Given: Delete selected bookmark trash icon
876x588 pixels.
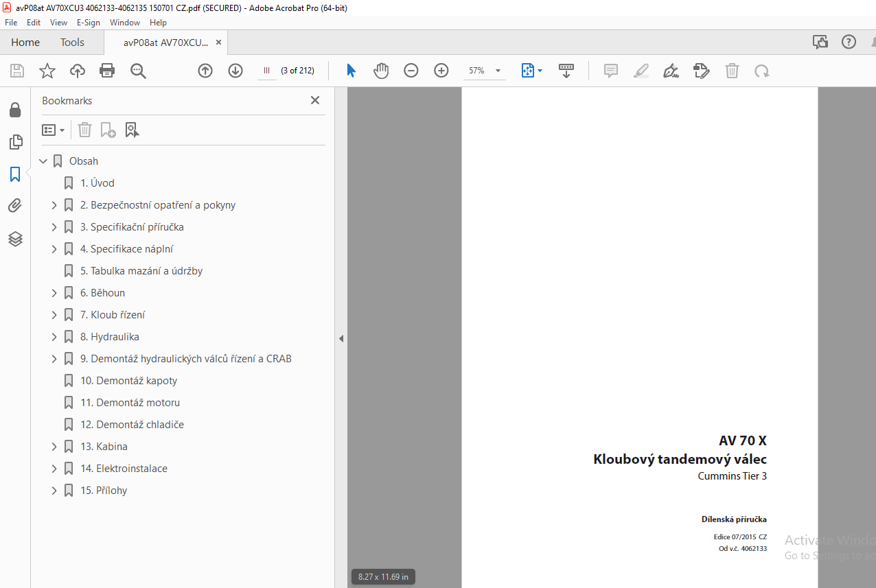Looking at the screenshot, I should click(84, 130).
